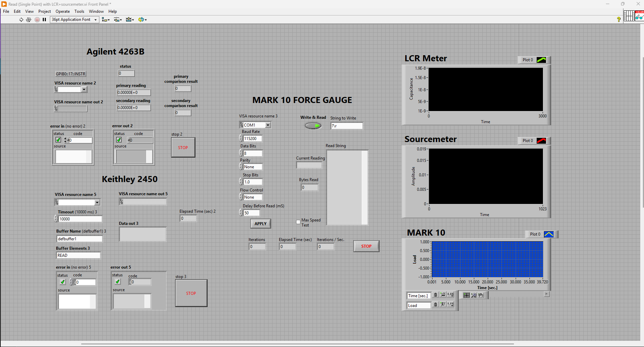The width and height of the screenshot is (644, 347).
Task: Click Delay Before Read stepper arrows
Action: coord(241,212)
